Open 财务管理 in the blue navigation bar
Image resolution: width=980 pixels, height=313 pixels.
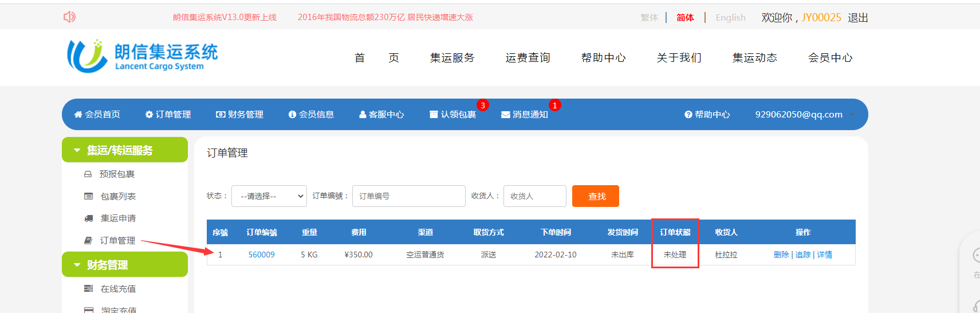pos(239,115)
